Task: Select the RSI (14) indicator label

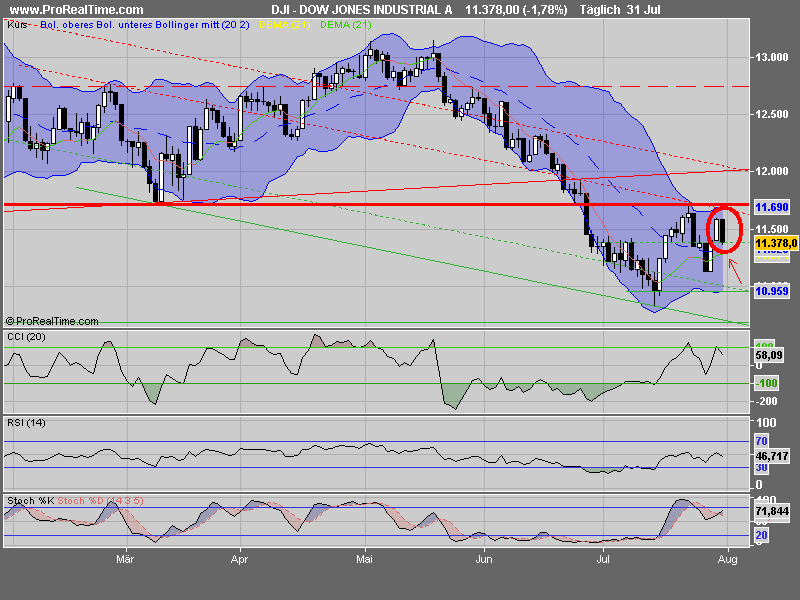Action: [x=26, y=422]
